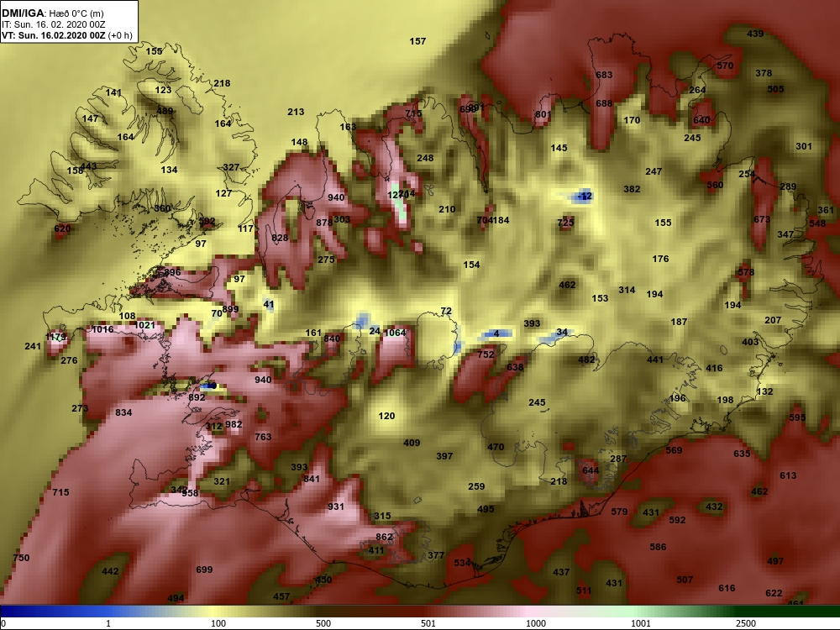Click the map value "638"
The image size is (840, 630).
click(x=515, y=368)
